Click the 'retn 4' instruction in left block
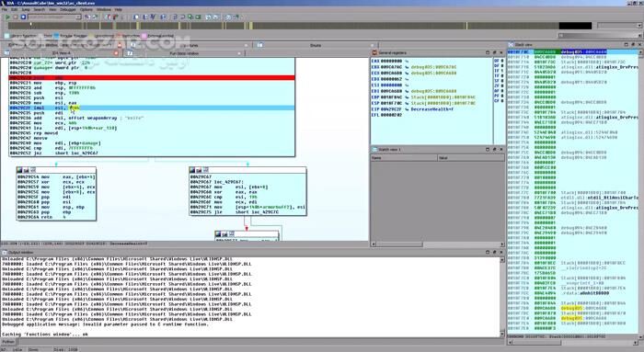Screen dimensions: 644x352 pos(41,217)
